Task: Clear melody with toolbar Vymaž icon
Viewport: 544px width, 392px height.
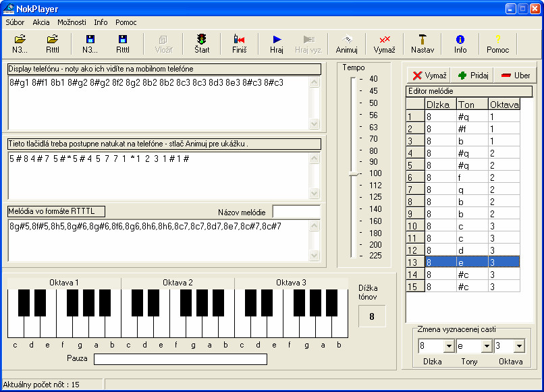Action: (385, 44)
